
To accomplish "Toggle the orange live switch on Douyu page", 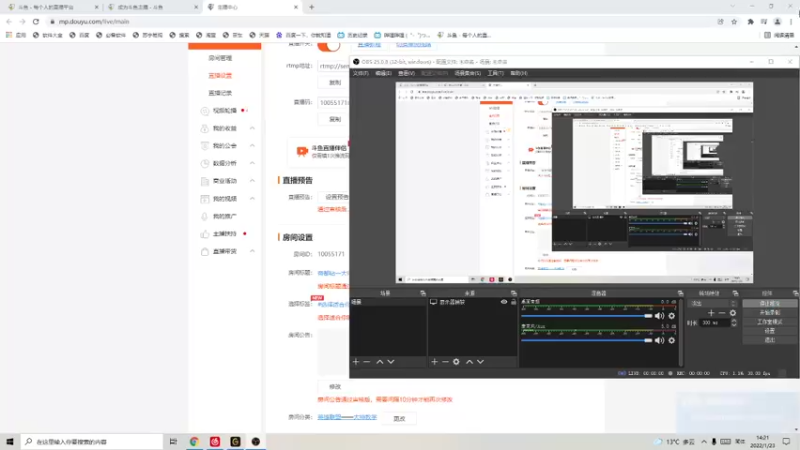I will coord(329,45).
